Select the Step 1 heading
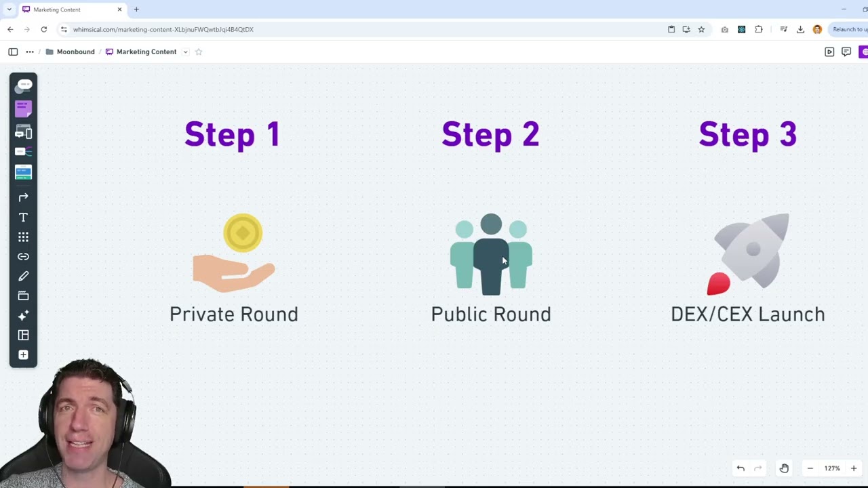The height and width of the screenshot is (488, 868). [233, 134]
